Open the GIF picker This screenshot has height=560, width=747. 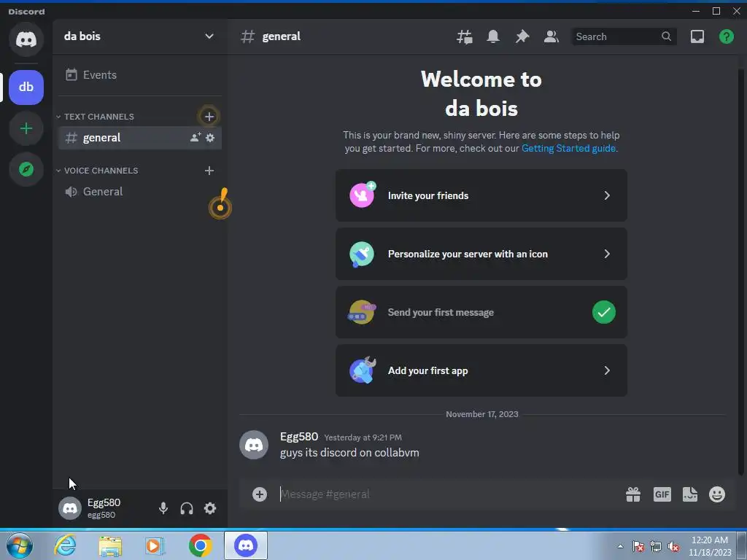tap(662, 494)
